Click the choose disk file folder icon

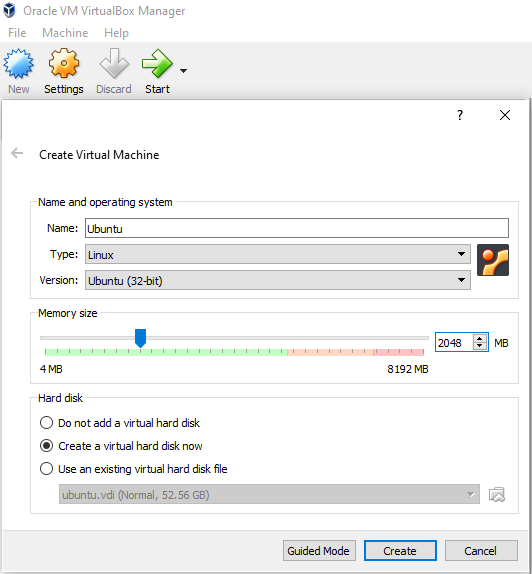(x=497, y=495)
